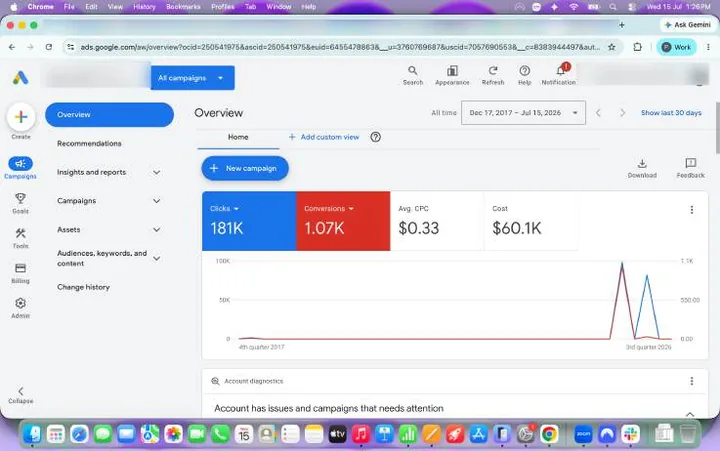720x451 pixels.
Task: Click the browser address bar
Action: [x=340, y=47]
